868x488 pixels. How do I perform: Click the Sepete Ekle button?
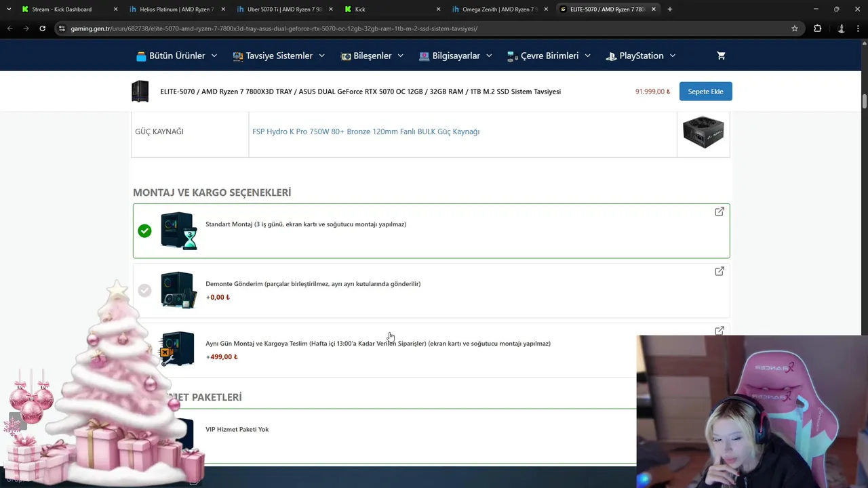tap(705, 91)
